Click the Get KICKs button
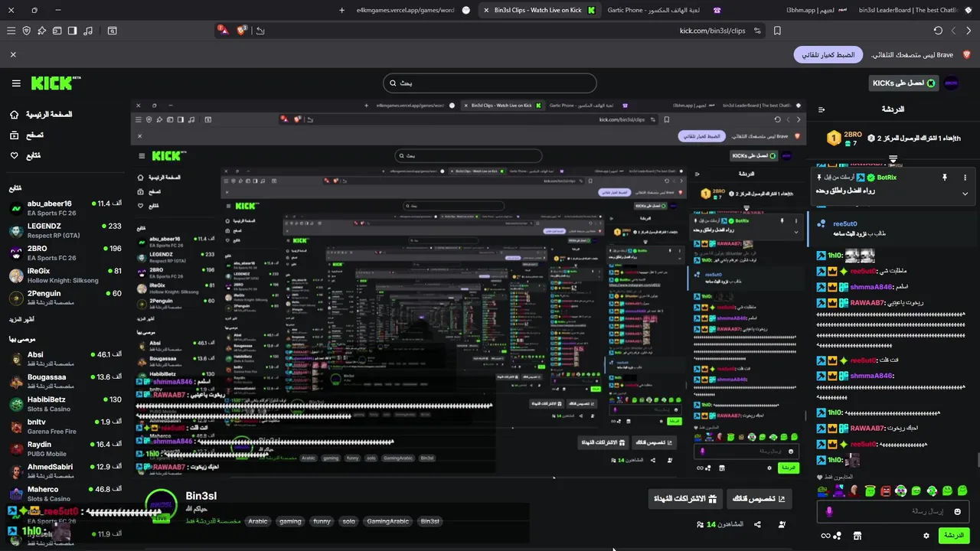 pyautogui.click(x=903, y=83)
